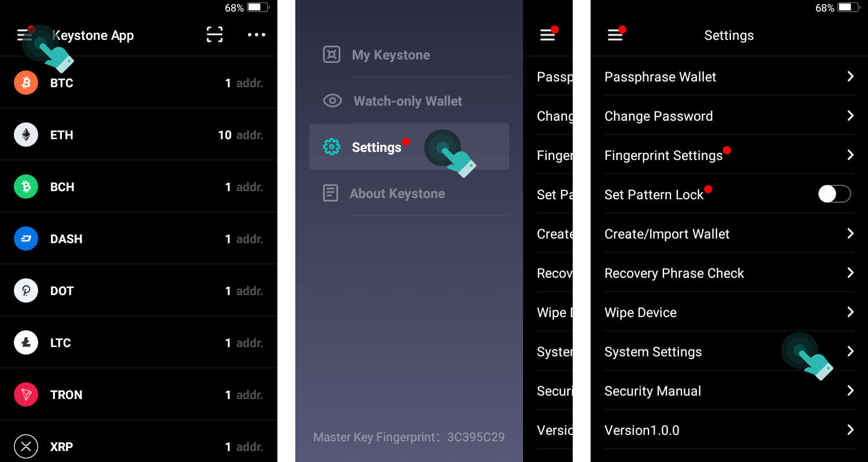Viewport: 868px width, 462px height.
Task: Tap the red TRON coin icon
Action: [x=26, y=394]
